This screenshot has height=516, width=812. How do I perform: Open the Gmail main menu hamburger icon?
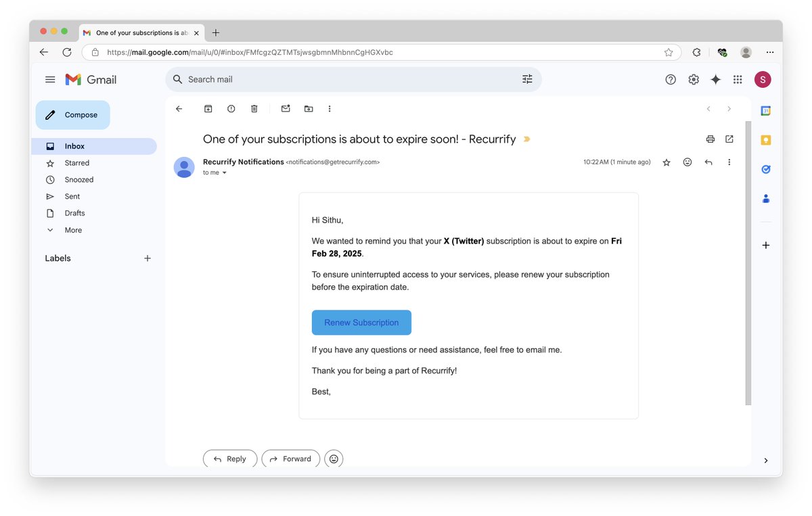pos(50,80)
